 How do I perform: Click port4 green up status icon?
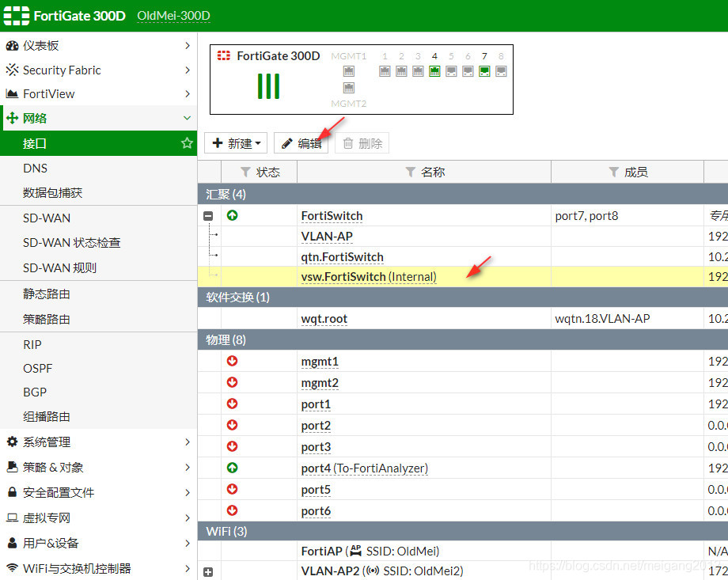click(x=232, y=468)
